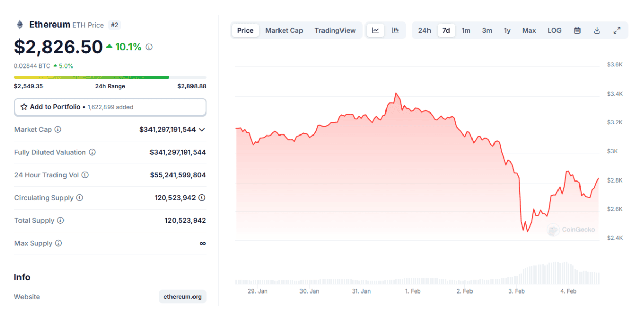Open the TradingView tab
Screen dimensions: 644x316
[335, 30]
